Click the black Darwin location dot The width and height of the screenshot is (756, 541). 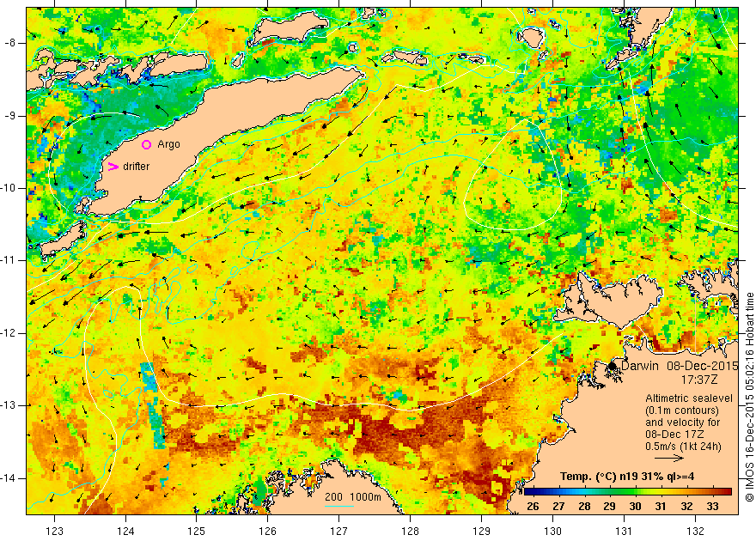click(x=613, y=366)
